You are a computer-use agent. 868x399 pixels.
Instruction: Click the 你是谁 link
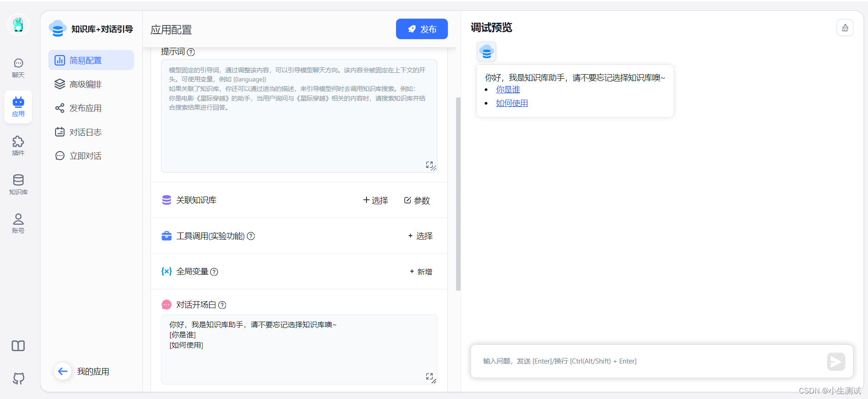click(x=508, y=90)
